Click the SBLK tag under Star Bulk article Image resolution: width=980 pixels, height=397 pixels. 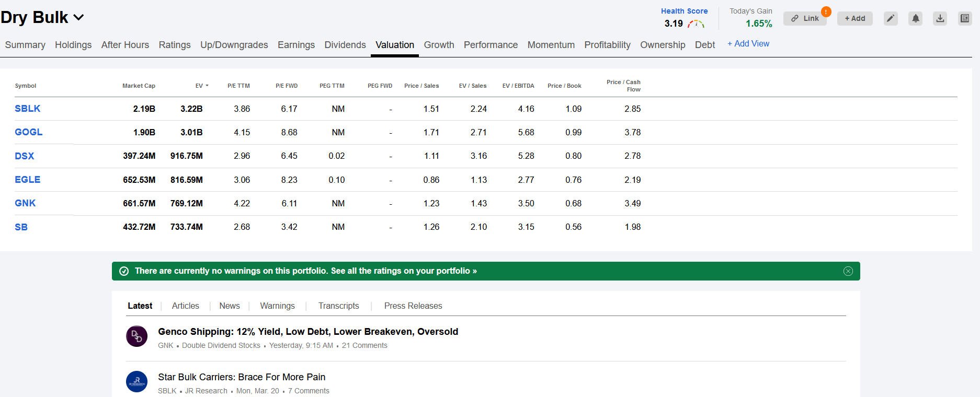click(167, 391)
